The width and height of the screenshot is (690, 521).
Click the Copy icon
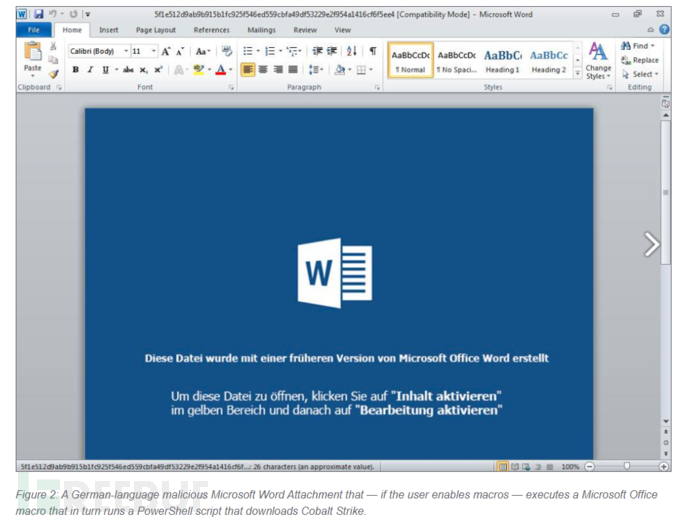(x=53, y=60)
